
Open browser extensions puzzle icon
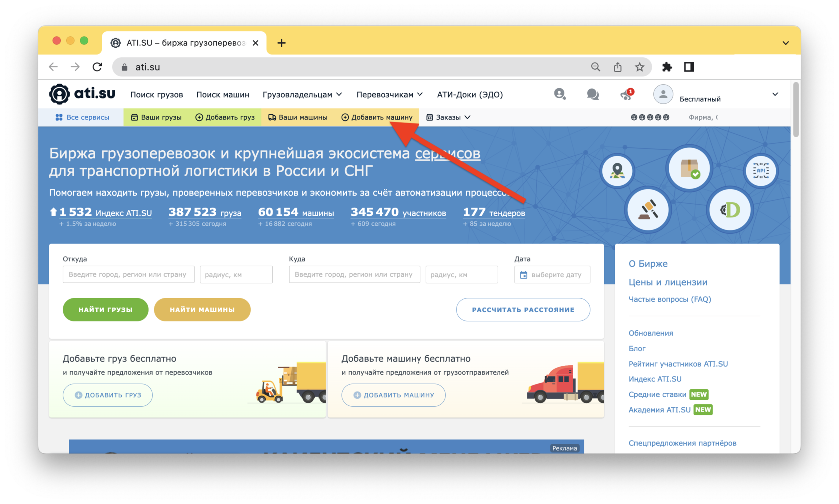pyautogui.click(x=667, y=67)
